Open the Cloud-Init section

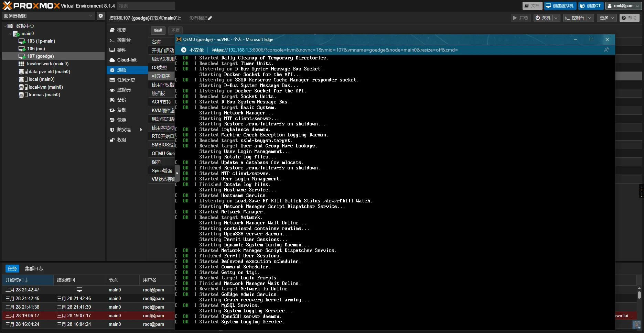click(x=127, y=60)
